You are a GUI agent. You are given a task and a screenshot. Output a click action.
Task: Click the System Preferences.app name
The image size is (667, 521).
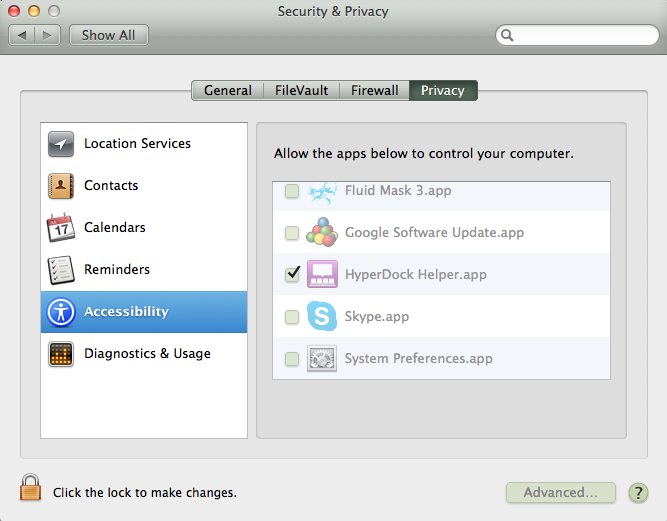point(419,359)
